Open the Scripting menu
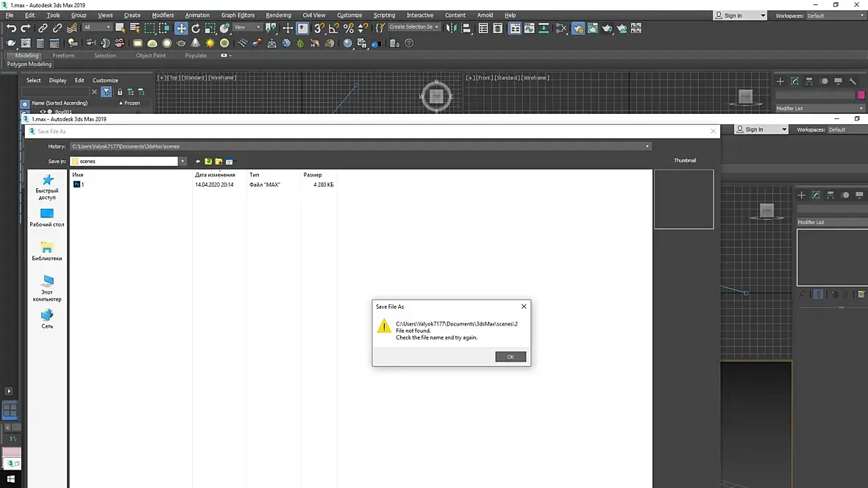This screenshot has height=488, width=868. [384, 15]
